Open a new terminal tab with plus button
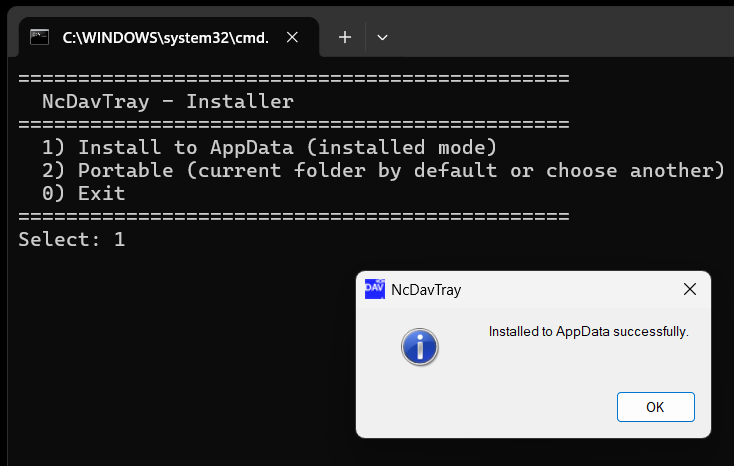 click(345, 37)
